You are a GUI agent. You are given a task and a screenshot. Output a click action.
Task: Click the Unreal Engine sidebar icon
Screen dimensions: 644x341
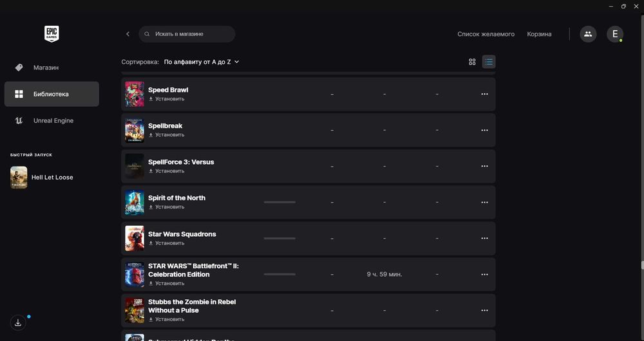coord(19,121)
